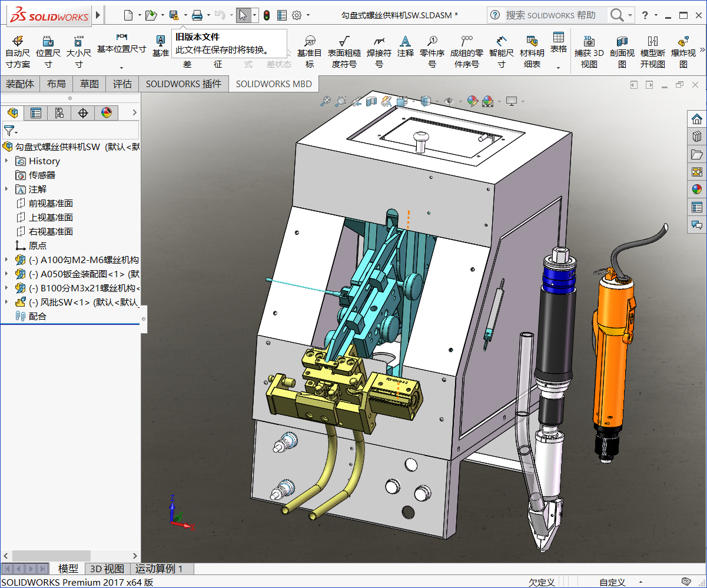Open FeatureManager design tree tab
The height and width of the screenshot is (588, 707).
click(x=12, y=113)
